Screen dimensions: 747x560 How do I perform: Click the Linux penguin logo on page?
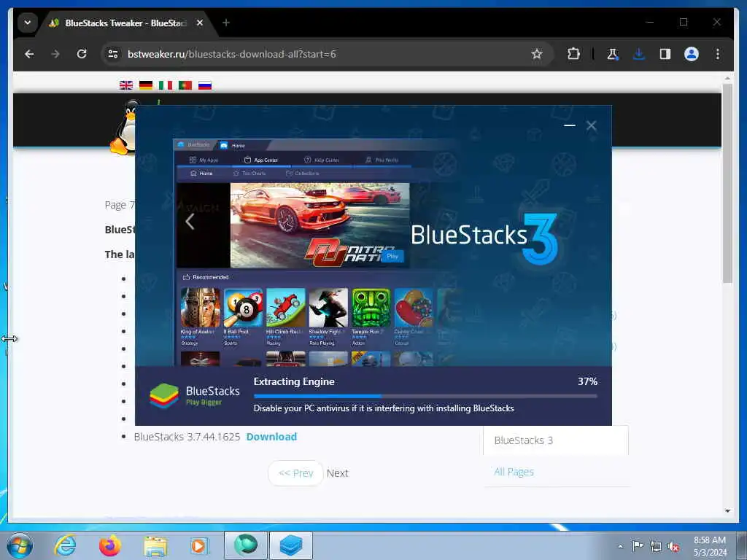[124, 127]
